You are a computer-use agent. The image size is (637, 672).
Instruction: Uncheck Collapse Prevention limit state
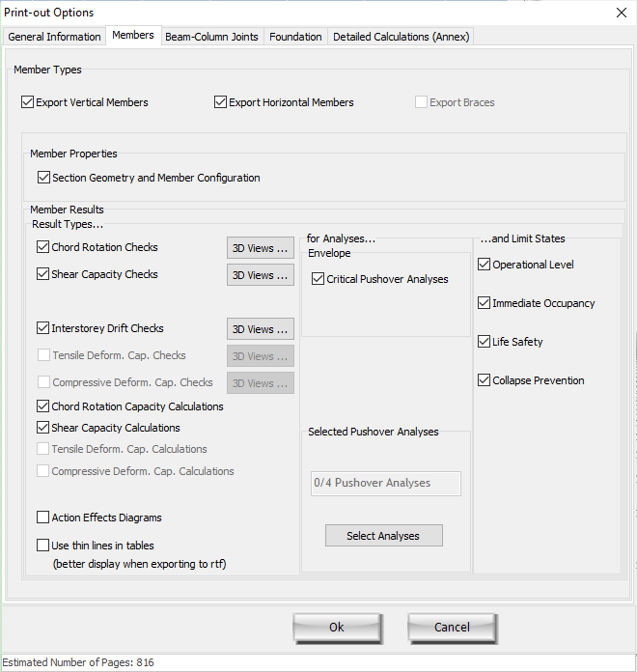485,380
